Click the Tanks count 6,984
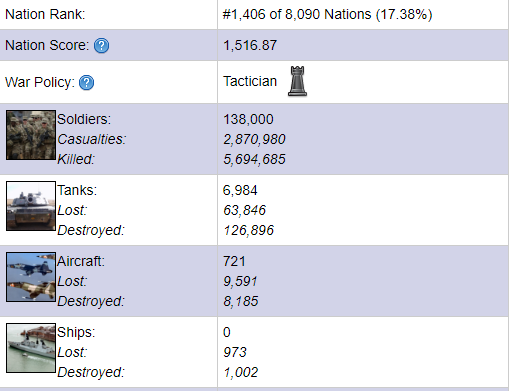Image resolution: width=509 pixels, height=391 pixels. [240, 190]
